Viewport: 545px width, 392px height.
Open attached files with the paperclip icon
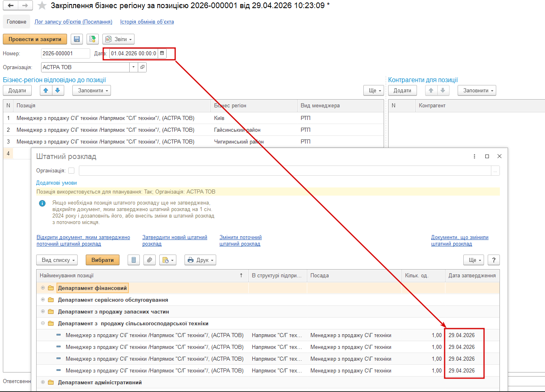[x=150, y=260]
